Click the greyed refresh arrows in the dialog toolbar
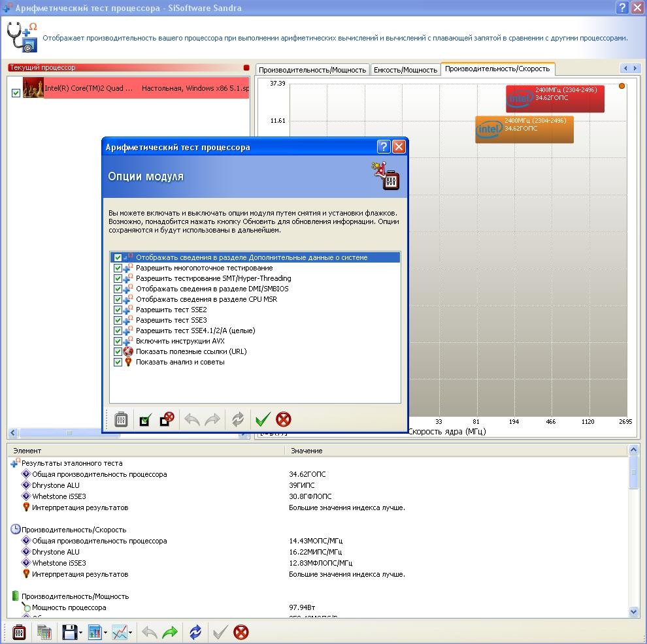Image resolution: width=647 pixels, height=644 pixels. (238, 420)
